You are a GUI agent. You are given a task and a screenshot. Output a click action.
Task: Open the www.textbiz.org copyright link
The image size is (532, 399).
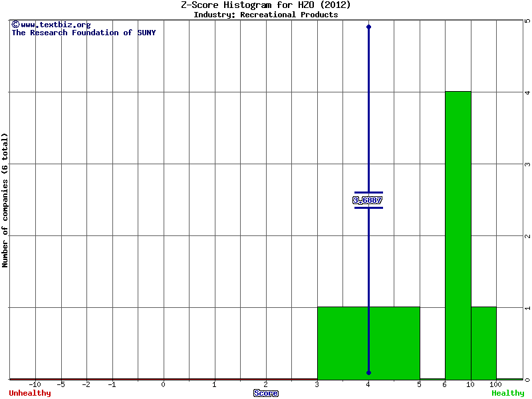tap(51, 25)
